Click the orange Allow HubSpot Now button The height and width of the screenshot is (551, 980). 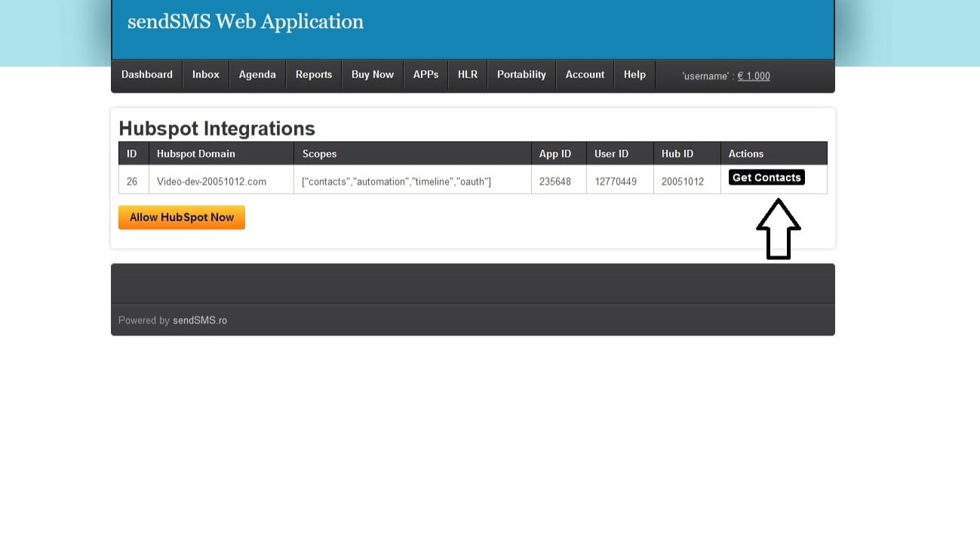tap(182, 217)
